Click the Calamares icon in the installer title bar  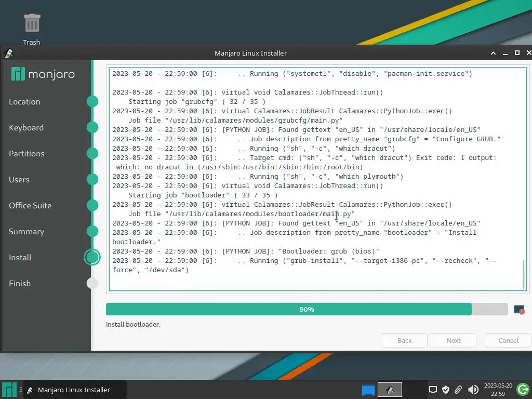pyautogui.click(x=9, y=54)
